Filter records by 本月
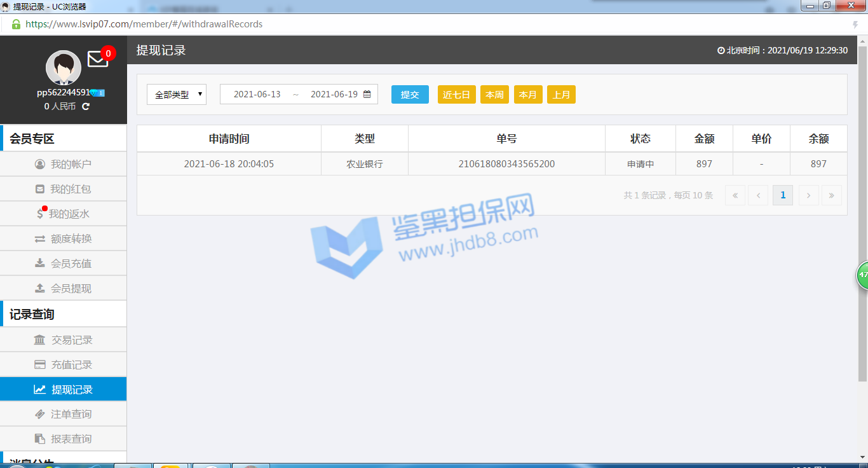The width and height of the screenshot is (868, 468). tap(527, 95)
